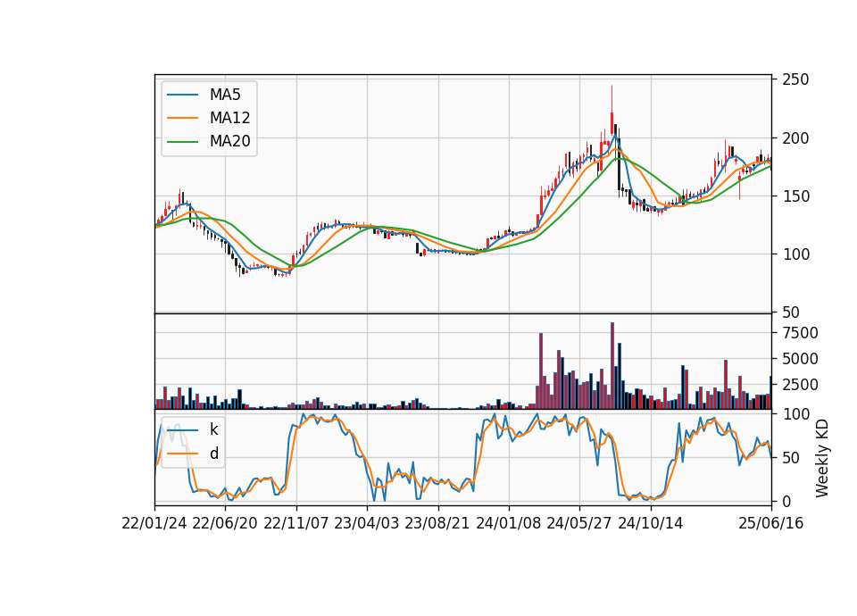Viewport: 857px width, 616px height.
Task: Click the 24/05/27 date tick label
Action: click(x=579, y=523)
